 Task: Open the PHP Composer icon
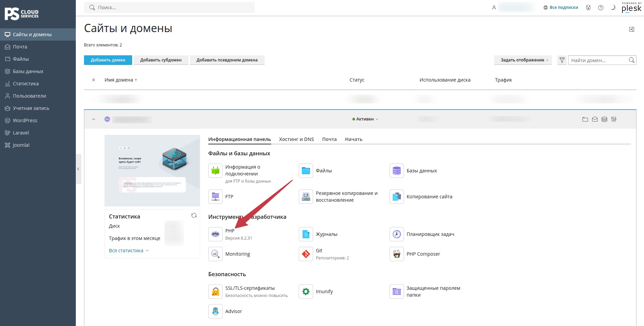click(x=397, y=254)
